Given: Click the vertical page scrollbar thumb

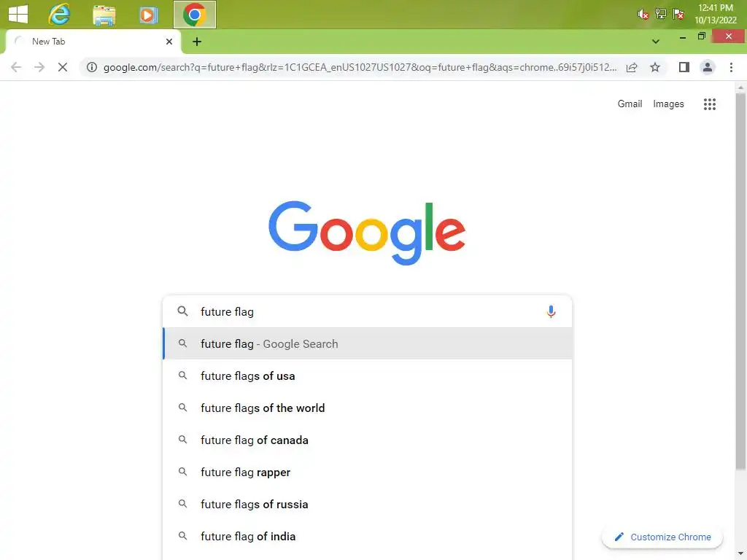Looking at the screenshot, I should click(740, 281).
